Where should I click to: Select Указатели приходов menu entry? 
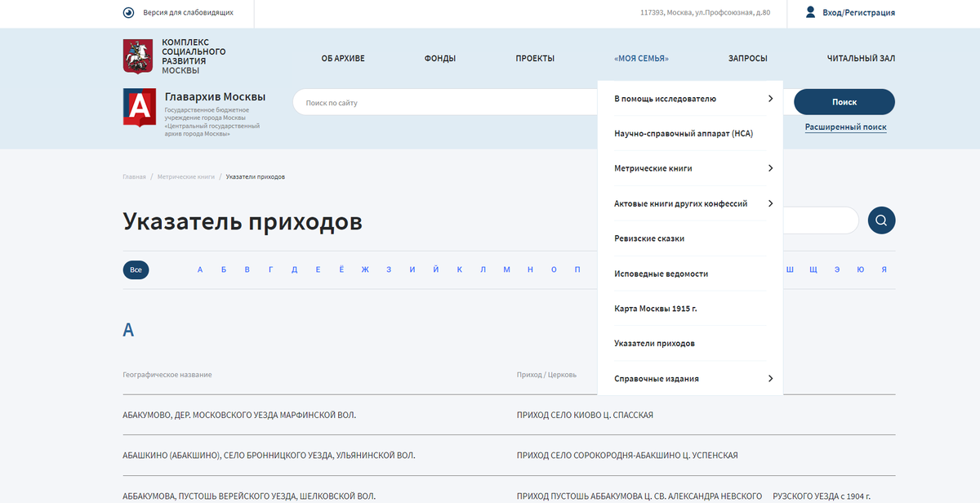655,343
